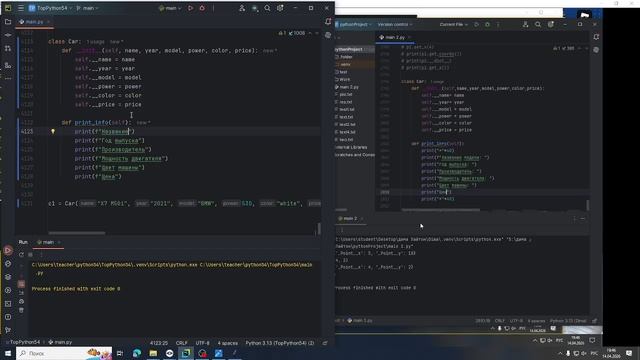Toggle soft-wrap in Run console
The image size is (640, 360).
click(21, 284)
